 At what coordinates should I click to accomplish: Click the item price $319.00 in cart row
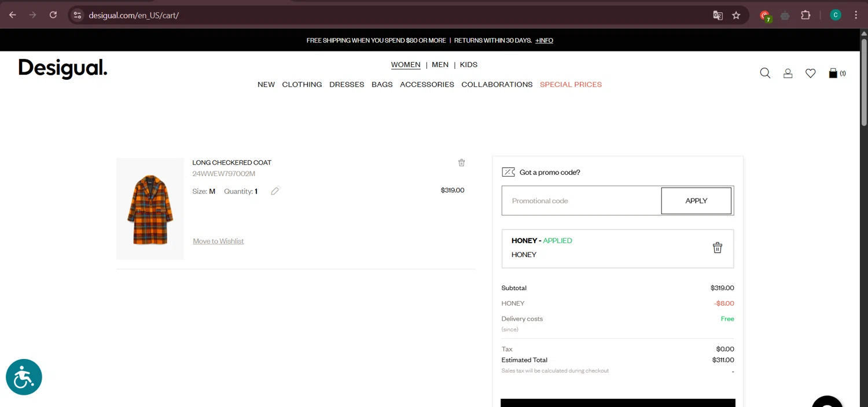click(453, 190)
